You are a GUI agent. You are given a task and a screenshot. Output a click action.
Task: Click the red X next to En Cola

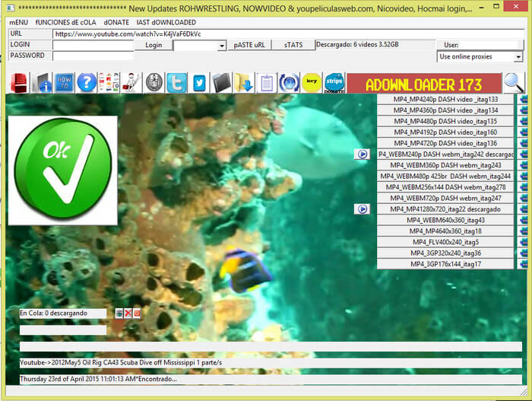pos(128,313)
